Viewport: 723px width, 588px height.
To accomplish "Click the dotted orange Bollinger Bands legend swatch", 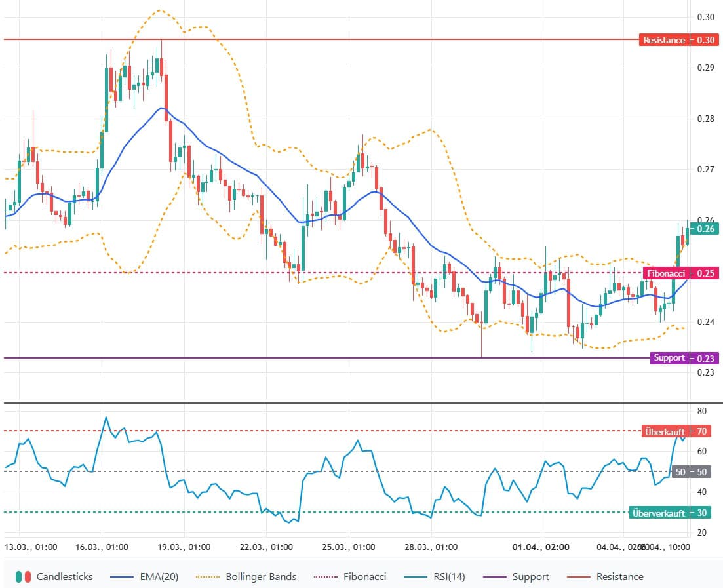I will coord(208,577).
